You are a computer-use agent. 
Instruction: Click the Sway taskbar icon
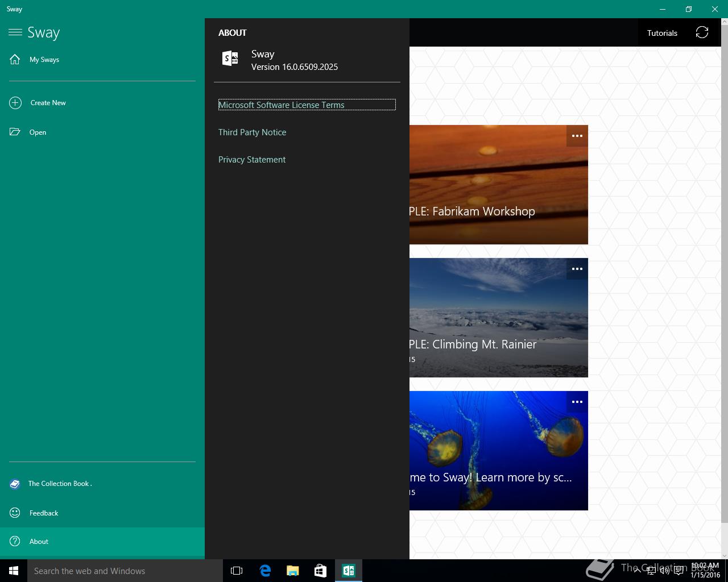coord(349,571)
